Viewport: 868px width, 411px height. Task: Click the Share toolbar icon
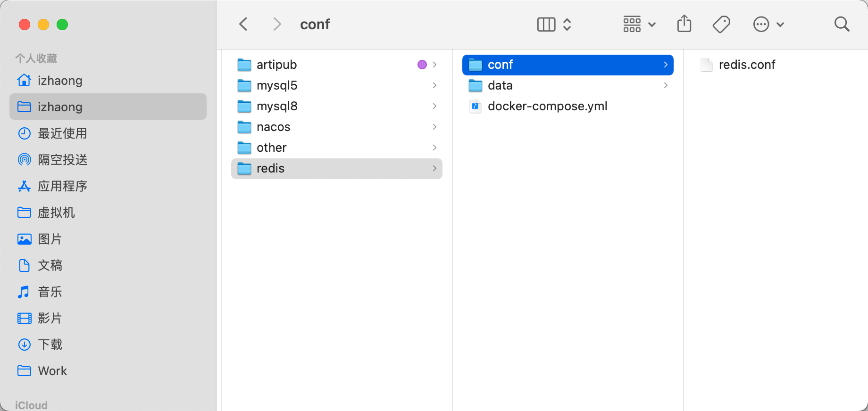684,24
